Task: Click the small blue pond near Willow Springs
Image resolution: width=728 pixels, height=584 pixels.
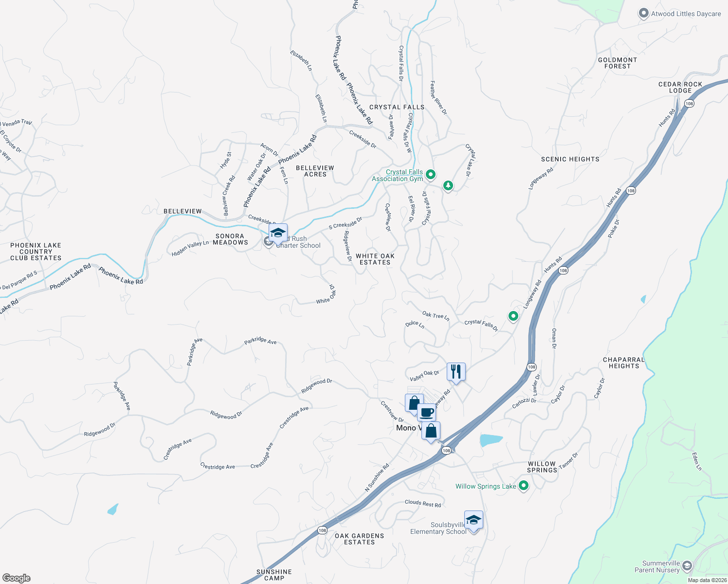Action: [x=491, y=440]
